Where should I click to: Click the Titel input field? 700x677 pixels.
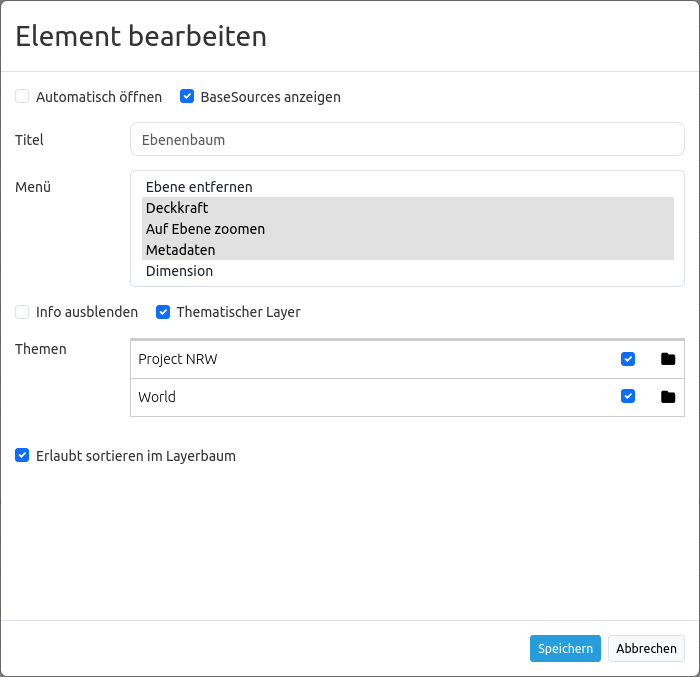point(407,140)
